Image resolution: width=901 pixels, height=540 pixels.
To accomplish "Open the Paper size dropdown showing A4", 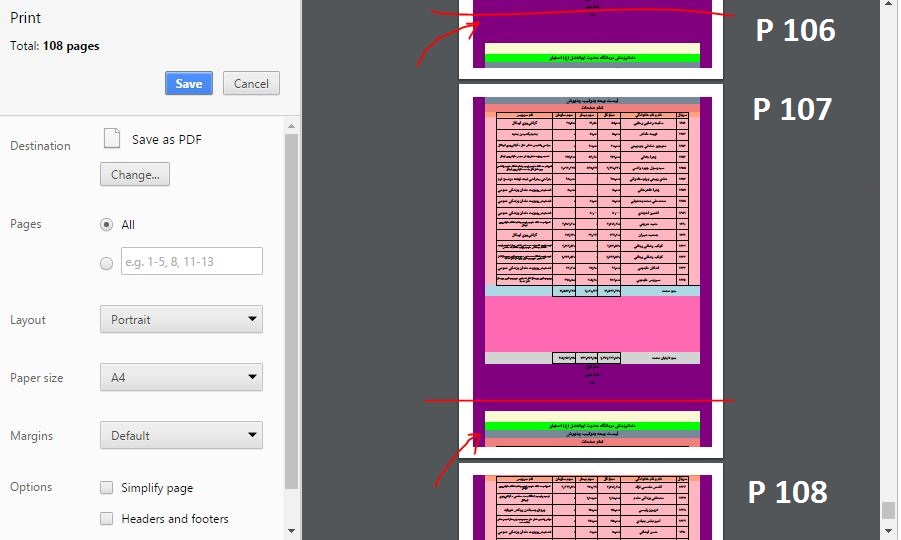I will pos(181,377).
